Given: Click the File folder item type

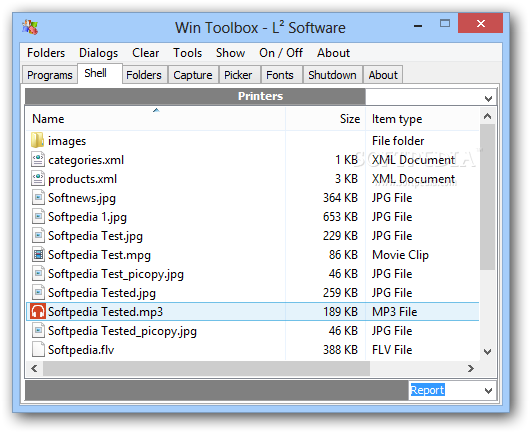Looking at the screenshot, I should coord(398,141).
